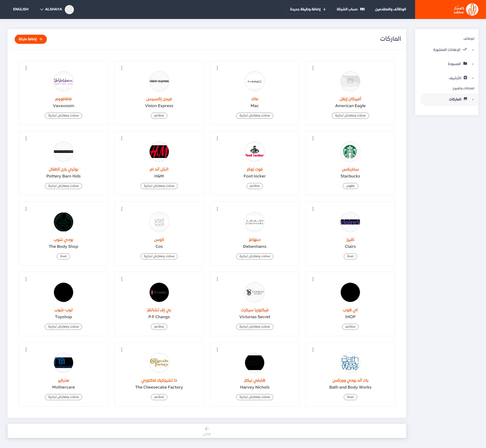This screenshot has width=486, height=448.
Task: Open kebab menu on Debenhams card
Action: tap(217, 209)
